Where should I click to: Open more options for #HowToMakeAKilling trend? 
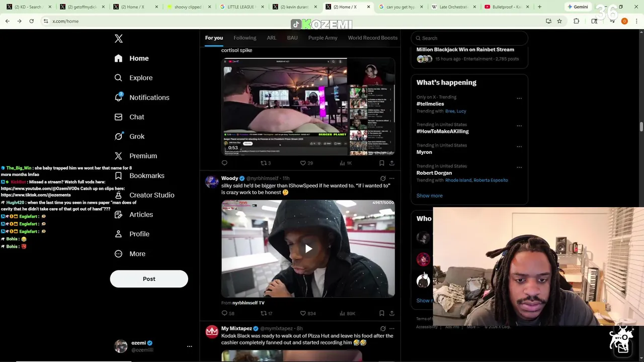[519, 126]
